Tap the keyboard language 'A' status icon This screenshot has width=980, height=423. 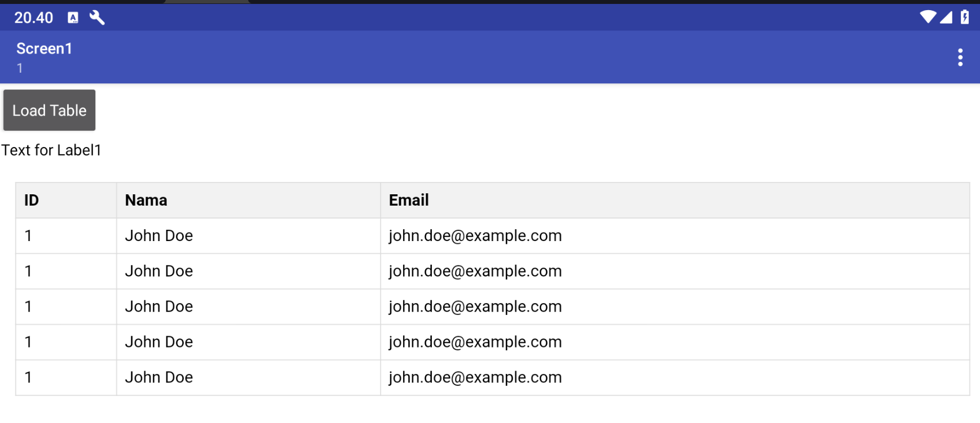(73, 17)
